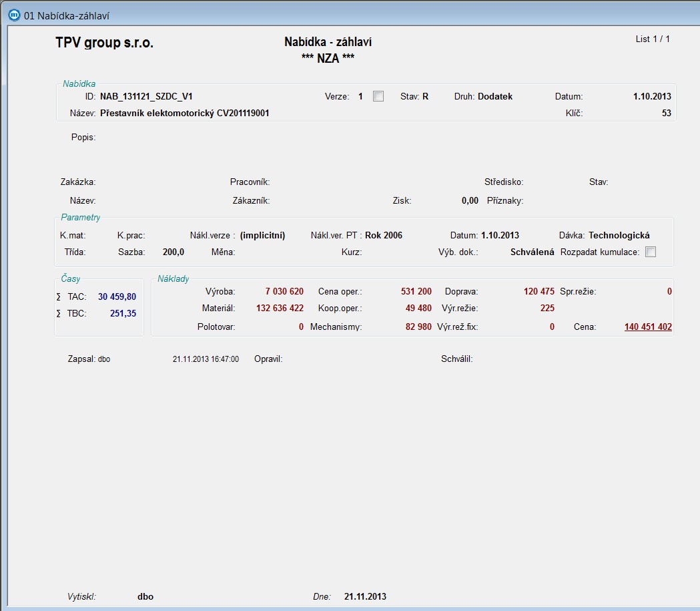Click the Sazba value 200,0
Screen dimensions: 700x611
click(173, 252)
